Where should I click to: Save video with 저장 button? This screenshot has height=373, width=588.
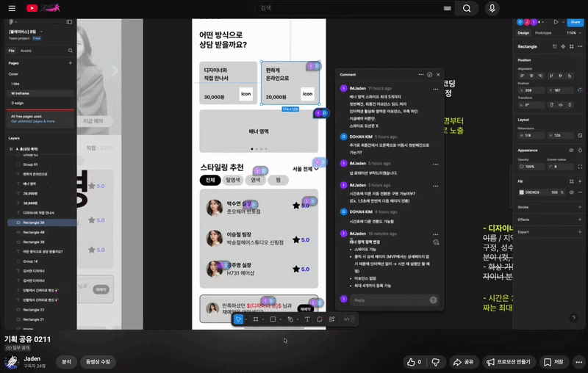click(553, 362)
